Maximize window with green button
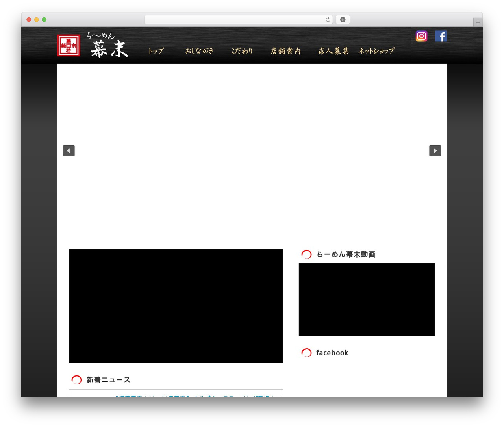504x427 pixels. click(44, 20)
